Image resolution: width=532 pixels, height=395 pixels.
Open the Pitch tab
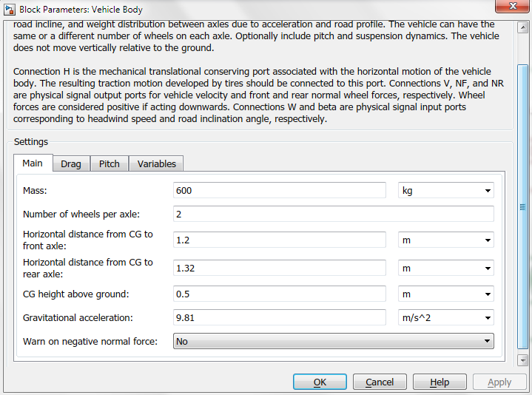coord(110,163)
